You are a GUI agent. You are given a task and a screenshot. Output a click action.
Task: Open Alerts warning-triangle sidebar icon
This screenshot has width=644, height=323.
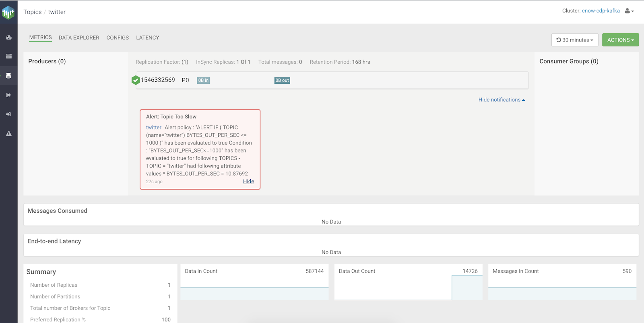click(8, 133)
